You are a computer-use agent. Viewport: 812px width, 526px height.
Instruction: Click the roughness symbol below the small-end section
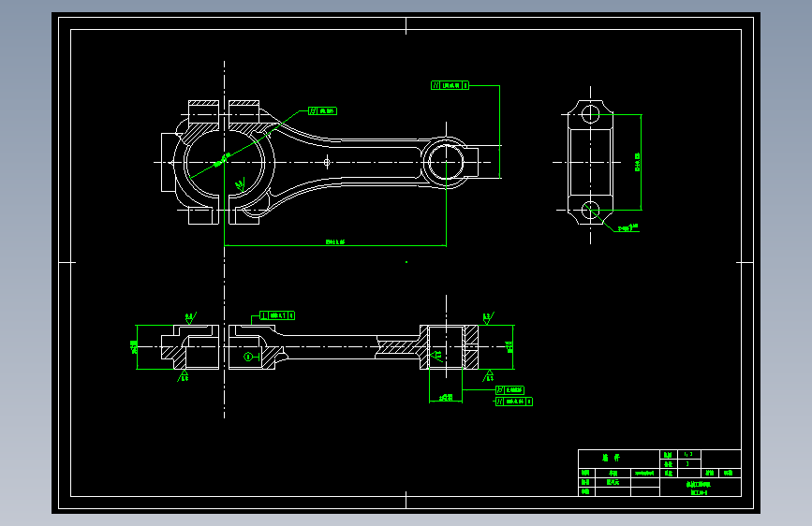tap(488, 376)
